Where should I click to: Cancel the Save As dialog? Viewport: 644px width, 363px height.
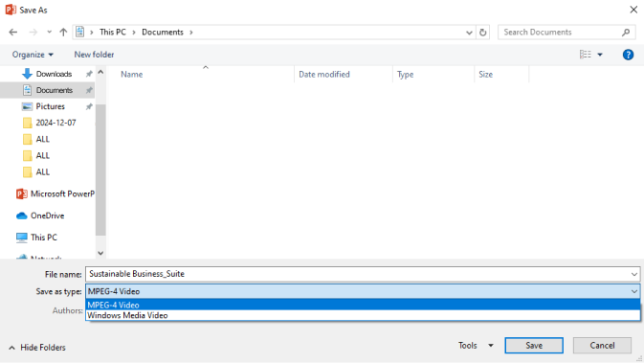tap(602, 346)
